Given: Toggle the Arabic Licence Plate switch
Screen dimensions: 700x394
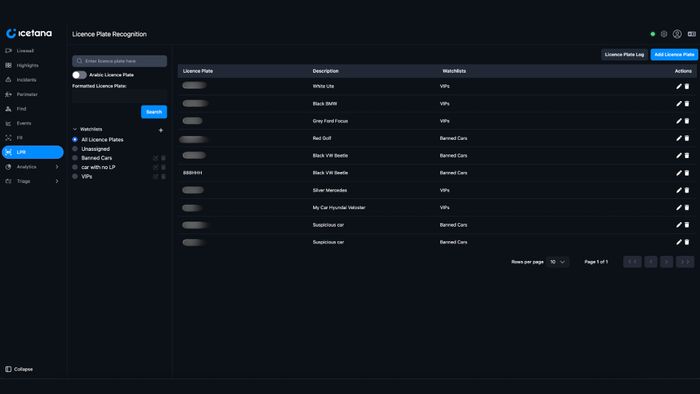Looking at the screenshot, I should (x=79, y=75).
